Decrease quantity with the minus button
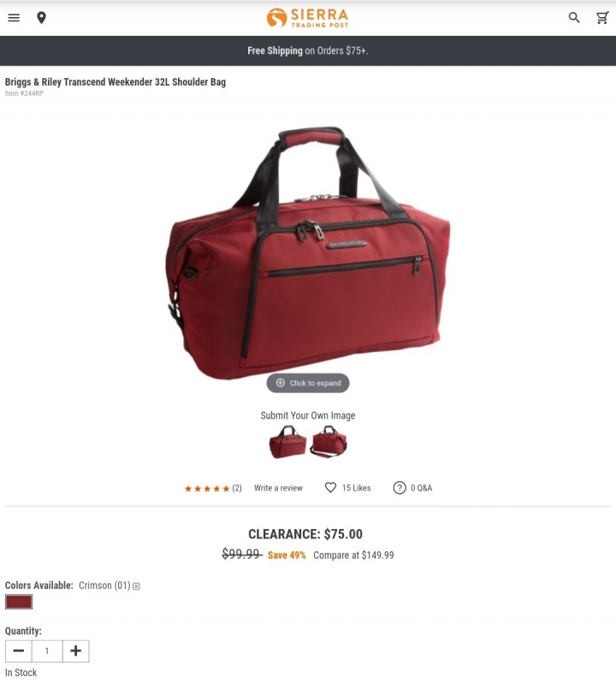The width and height of the screenshot is (616, 683). coord(18,650)
